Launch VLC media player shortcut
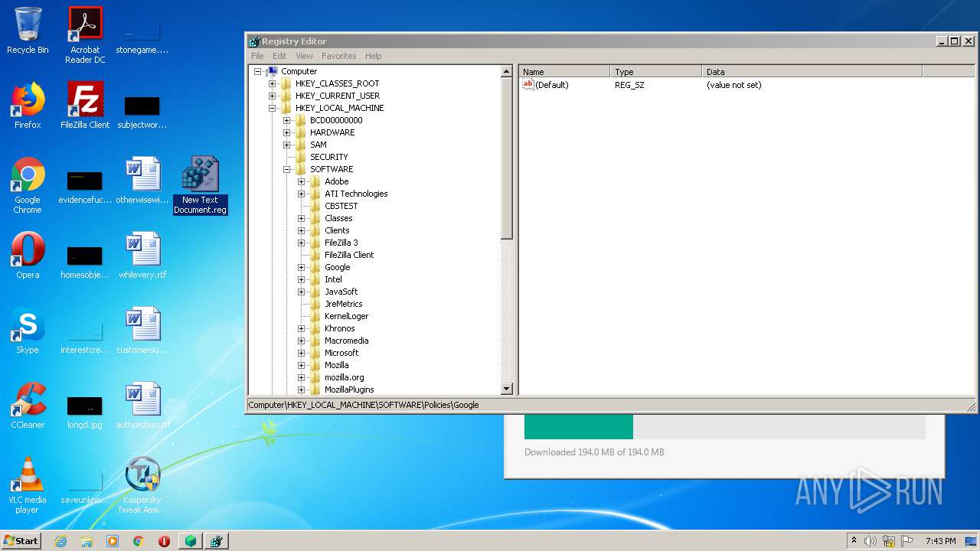This screenshot has height=551, width=980. [28, 485]
